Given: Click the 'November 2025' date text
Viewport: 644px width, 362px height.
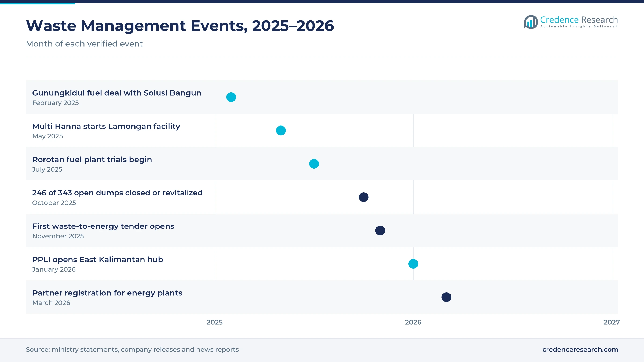Looking at the screenshot, I should (x=58, y=236).
